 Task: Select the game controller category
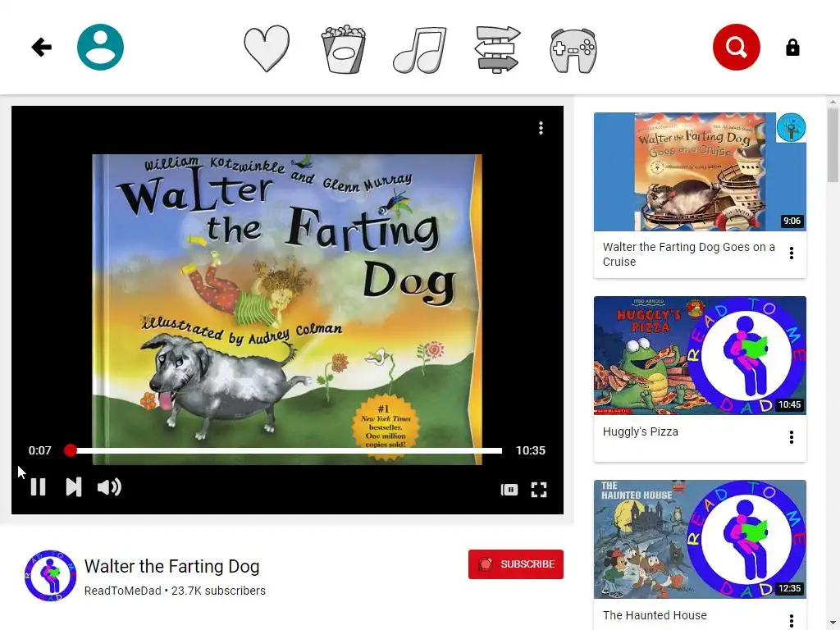click(x=573, y=50)
